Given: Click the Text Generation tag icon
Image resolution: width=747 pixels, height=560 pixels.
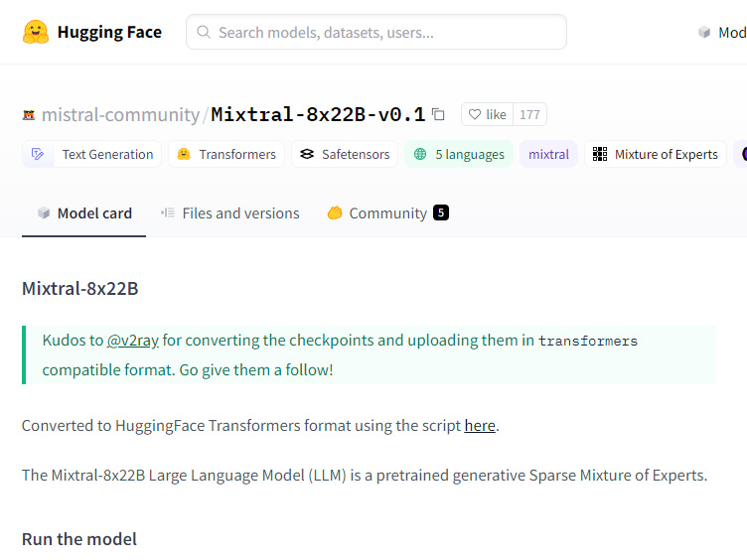Looking at the screenshot, I should pos(38,154).
